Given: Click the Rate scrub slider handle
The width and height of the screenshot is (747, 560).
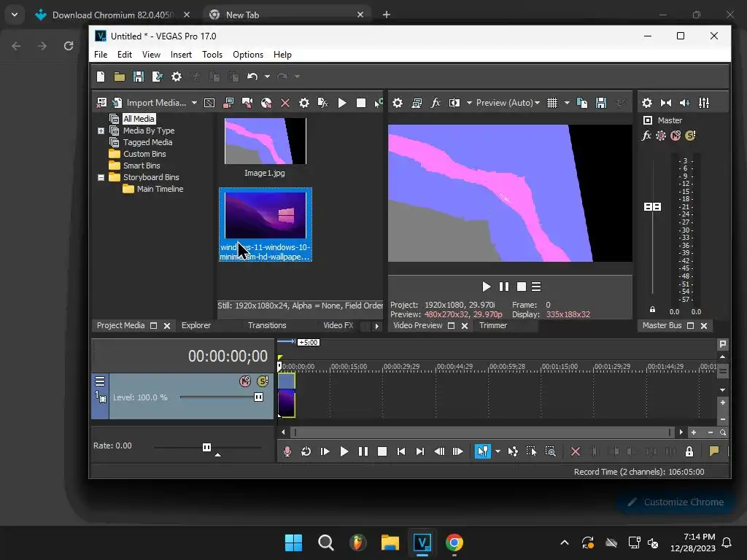Looking at the screenshot, I should click(x=206, y=447).
